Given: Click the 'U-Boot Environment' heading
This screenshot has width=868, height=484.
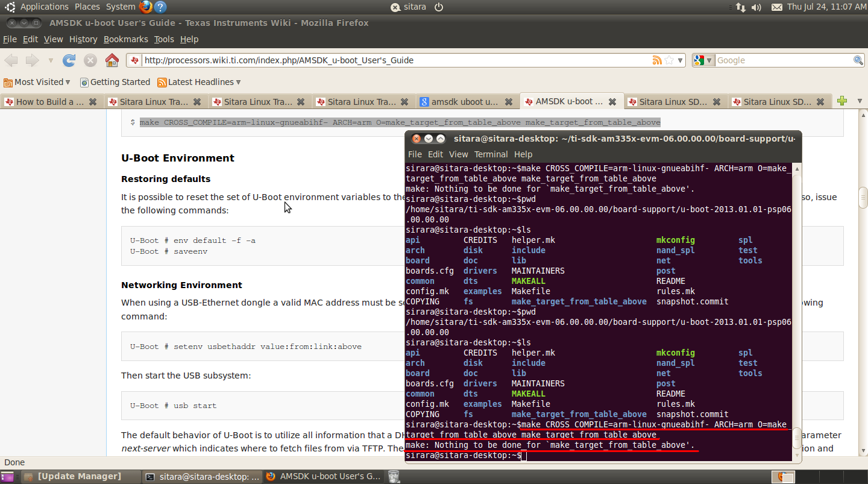Looking at the screenshot, I should click(x=178, y=158).
